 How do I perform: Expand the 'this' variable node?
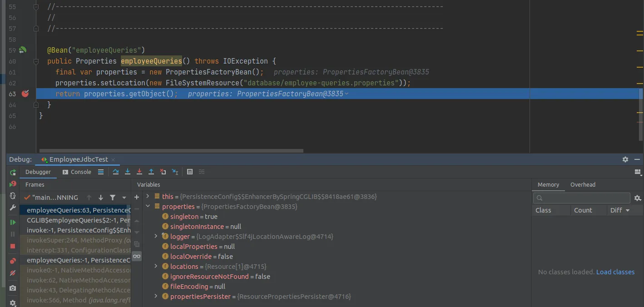point(148,197)
